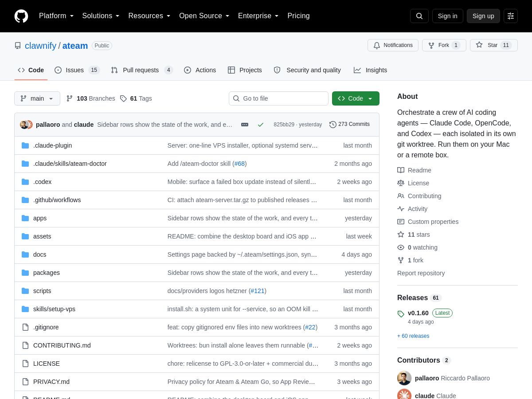Image resolution: width=532 pixels, height=399 pixels.
Task: Focus the Go to file search field
Action: [278, 98]
